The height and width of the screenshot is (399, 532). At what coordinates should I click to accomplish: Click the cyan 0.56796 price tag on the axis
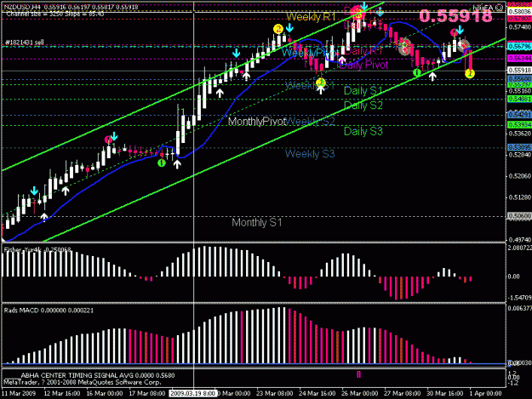[x=519, y=46]
